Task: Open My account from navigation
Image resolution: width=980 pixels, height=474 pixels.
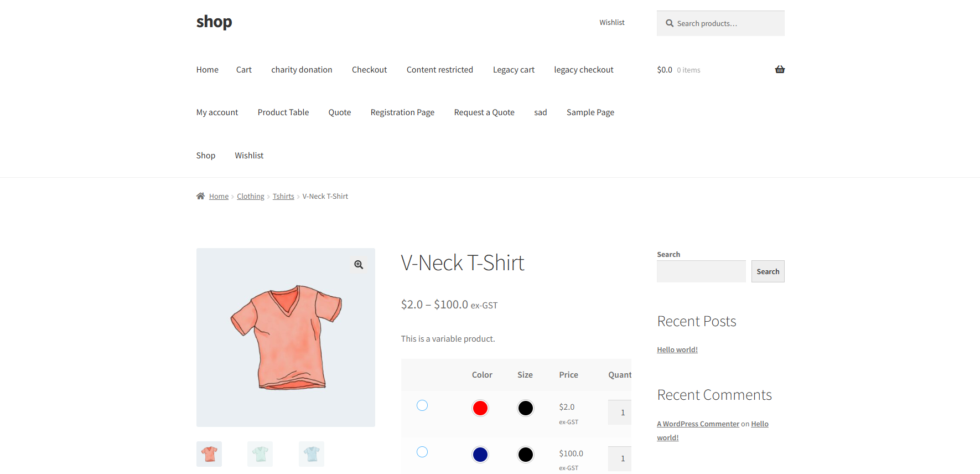Action: (x=217, y=112)
